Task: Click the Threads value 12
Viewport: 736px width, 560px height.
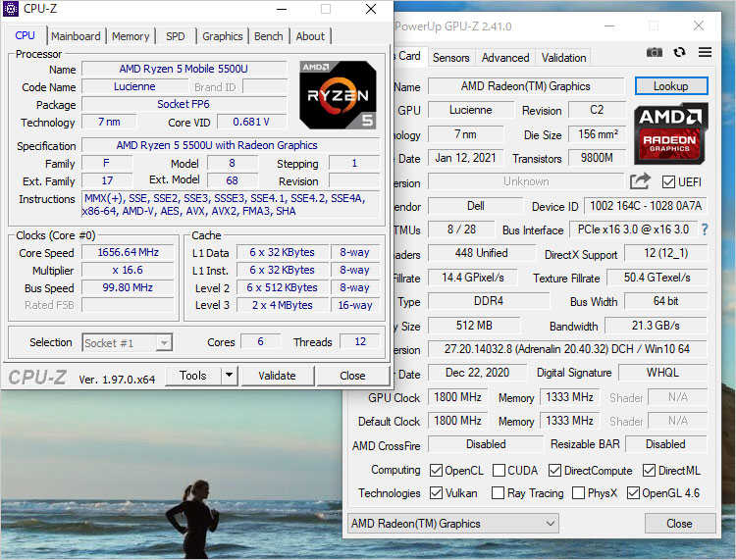Action: point(360,342)
